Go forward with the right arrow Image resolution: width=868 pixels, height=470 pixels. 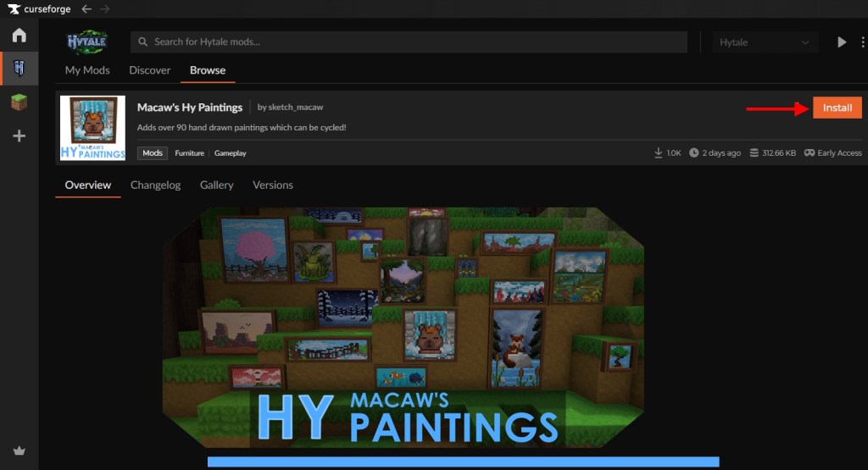pos(104,8)
